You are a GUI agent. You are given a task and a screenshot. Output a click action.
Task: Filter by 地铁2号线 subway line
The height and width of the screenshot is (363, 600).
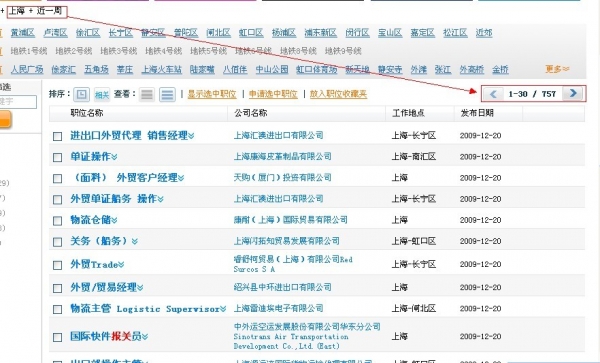pyautogui.click(x=74, y=51)
